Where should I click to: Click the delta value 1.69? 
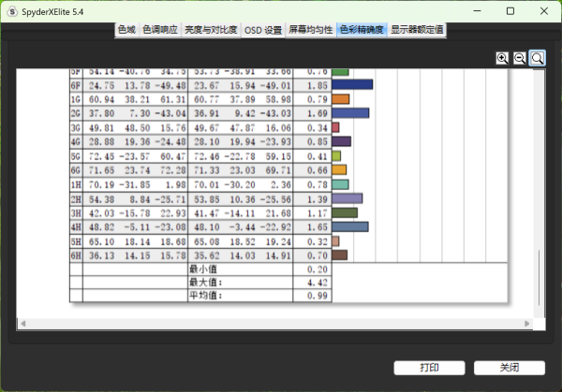[x=318, y=113]
